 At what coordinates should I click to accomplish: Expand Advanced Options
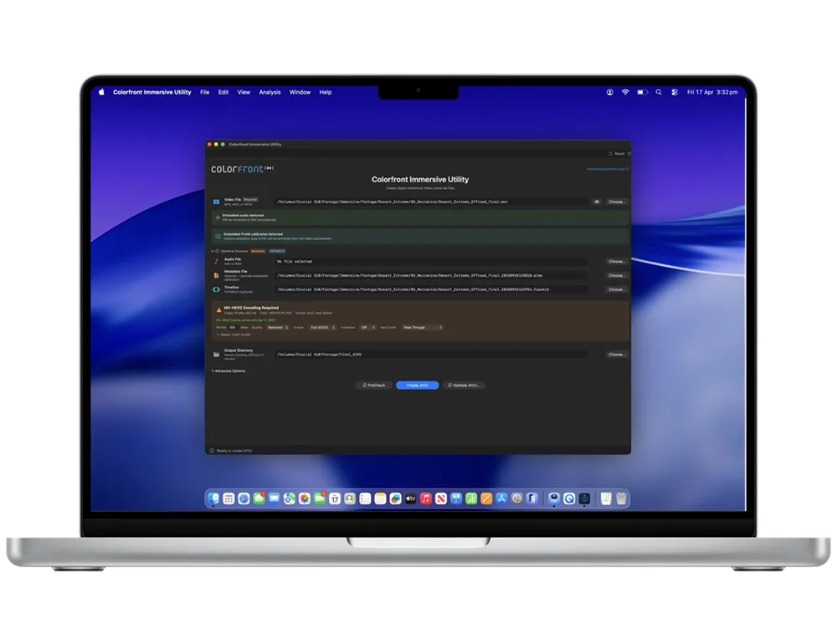(x=229, y=371)
